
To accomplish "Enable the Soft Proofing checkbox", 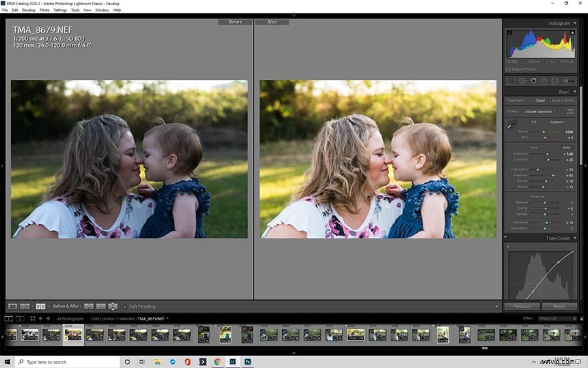I will (x=125, y=307).
